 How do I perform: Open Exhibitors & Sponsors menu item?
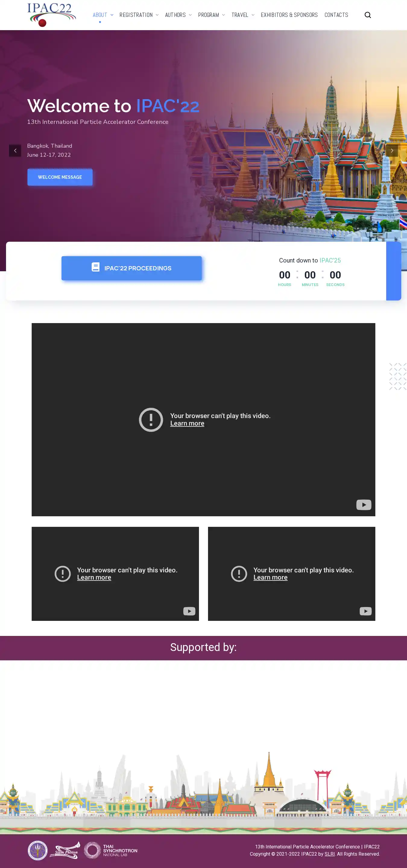point(289,15)
